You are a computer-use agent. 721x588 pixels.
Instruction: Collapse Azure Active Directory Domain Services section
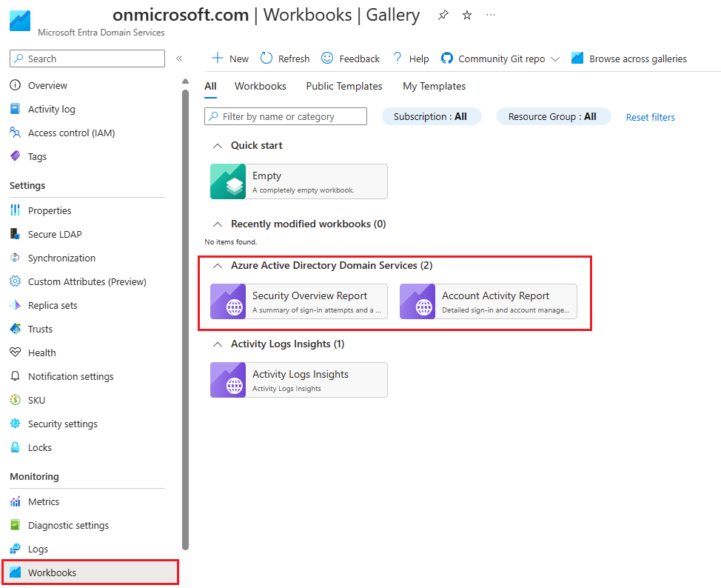[218, 266]
